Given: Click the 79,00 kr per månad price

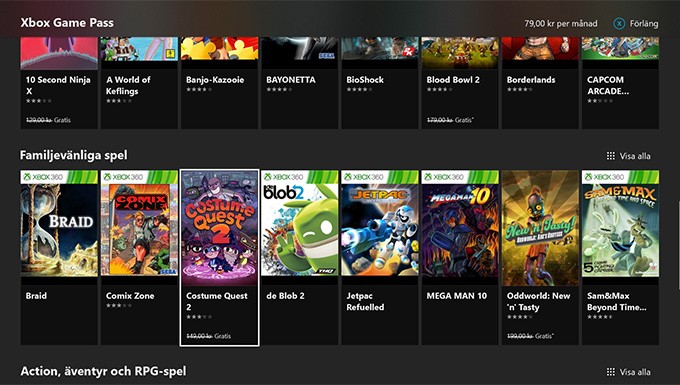Looking at the screenshot, I should tap(561, 23).
